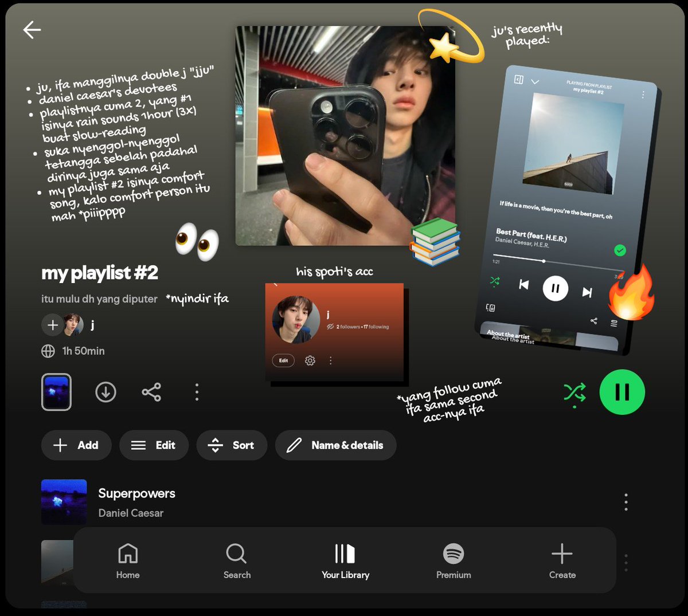Open the Create tab
Image resolution: width=688 pixels, height=616 pixels.
[562, 561]
